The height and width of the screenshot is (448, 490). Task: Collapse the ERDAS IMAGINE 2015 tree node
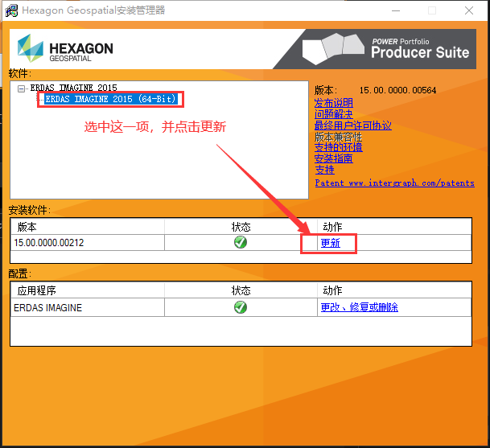click(x=21, y=88)
